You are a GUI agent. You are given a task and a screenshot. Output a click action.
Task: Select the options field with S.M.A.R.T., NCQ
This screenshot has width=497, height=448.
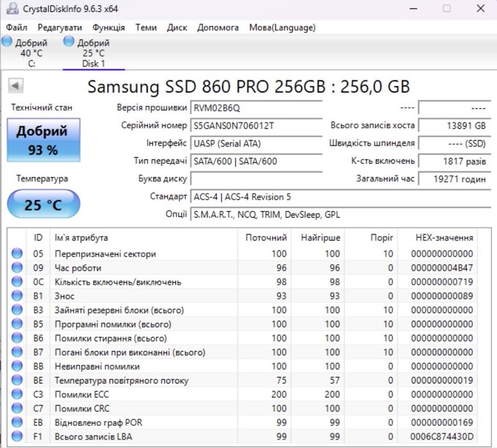pos(341,215)
